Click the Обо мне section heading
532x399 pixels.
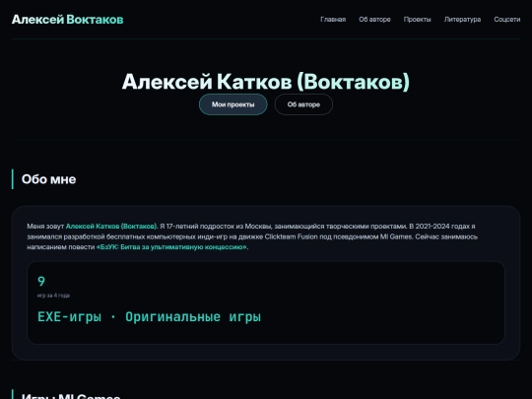click(x=48, y=179)
